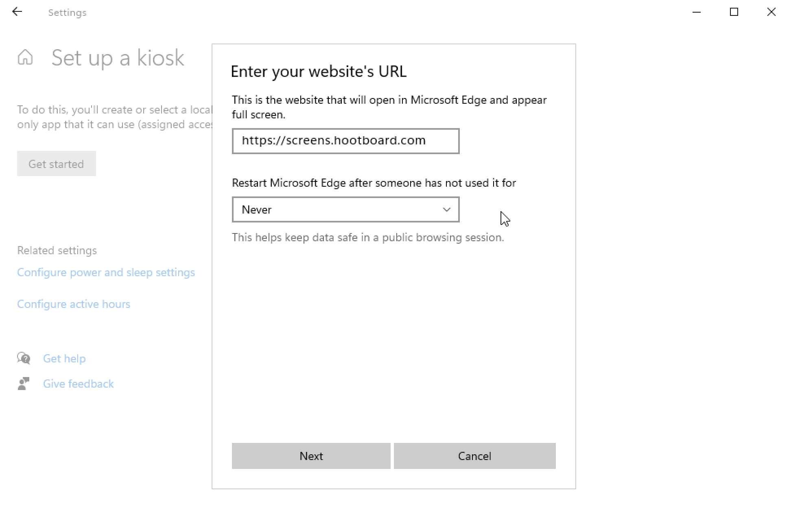Expand the Never restart-timeout dropdown
This screenshot has width=789, height=532.
[x=345, y=209]
